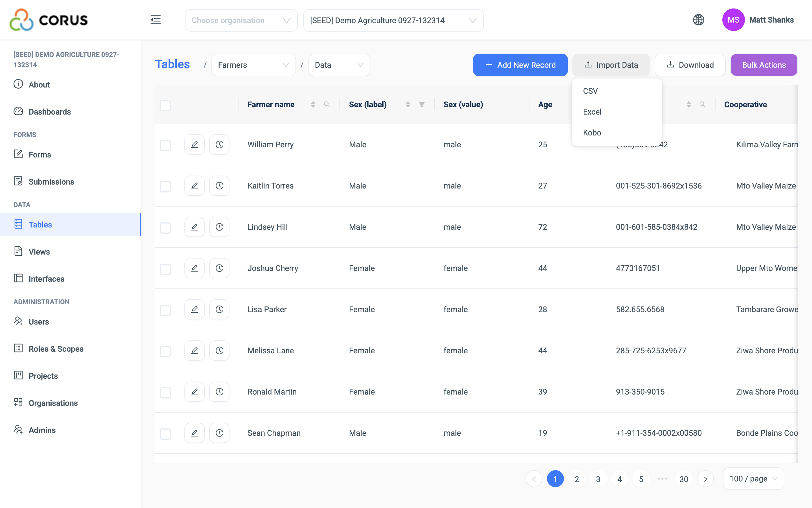Search within the Farmer name column
Image resolution: width=812 pixels, height=508 pixels.
pos(327,104)
